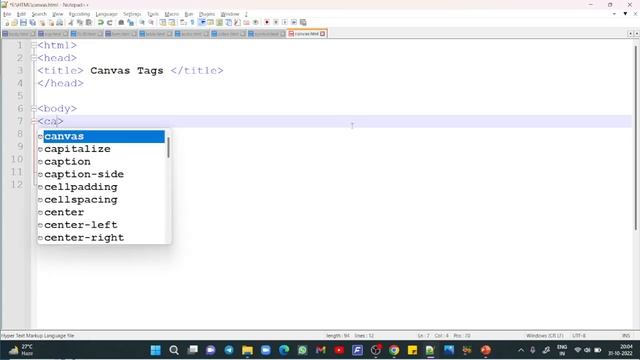Open Find using the binoculars icon

121,22
